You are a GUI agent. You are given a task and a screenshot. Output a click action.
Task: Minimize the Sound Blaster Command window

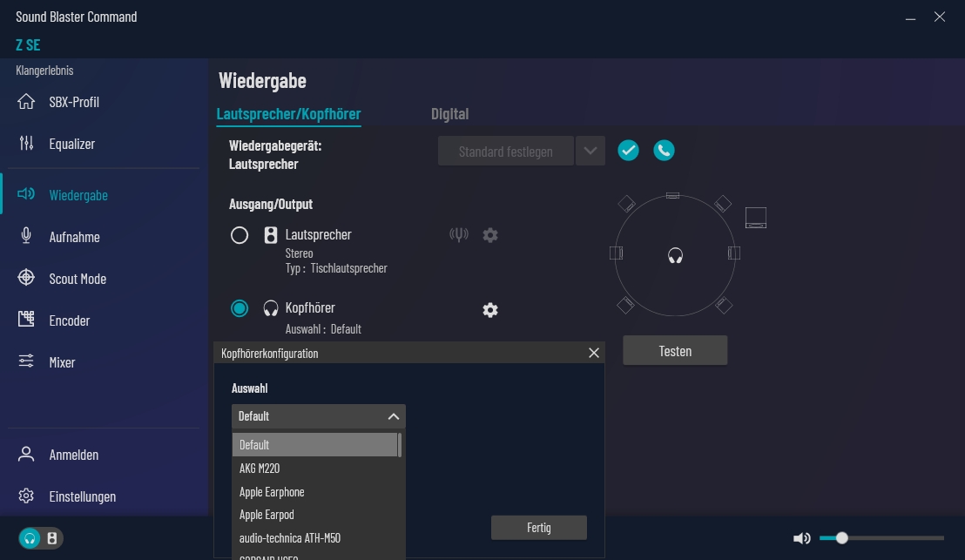910,17
